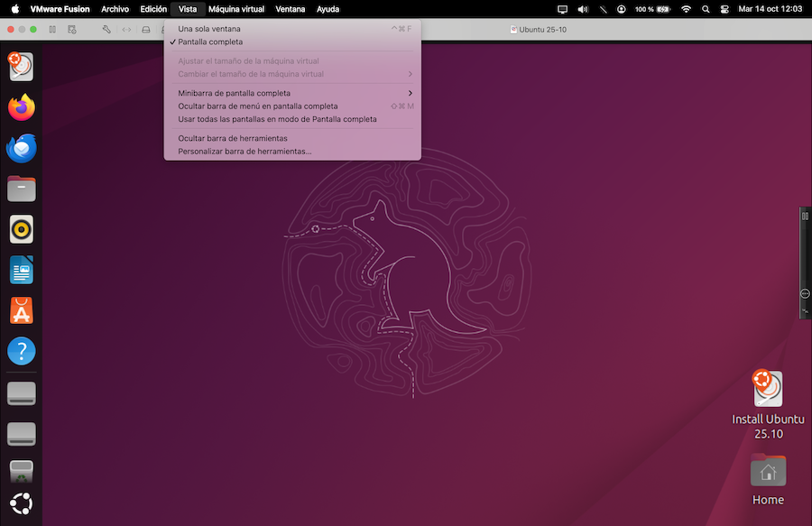Image resolution: width=812 pixels, height=526 pixels.
Task: Open Rhythmbox music player in the dock
Action: (22, 229)
